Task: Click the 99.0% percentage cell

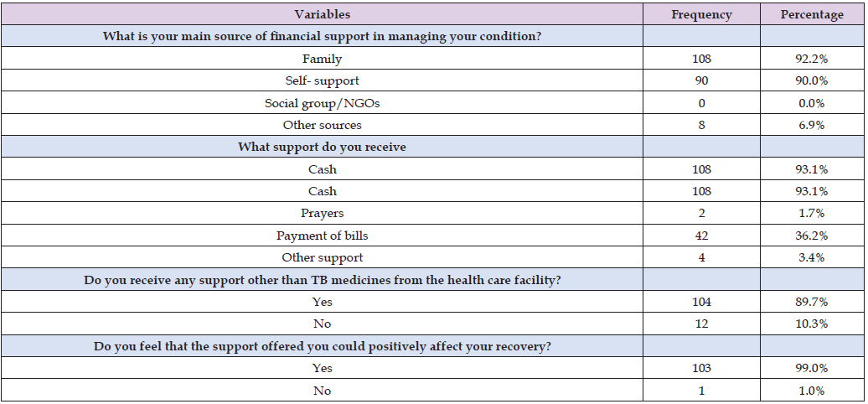Action: pos(812,368)
